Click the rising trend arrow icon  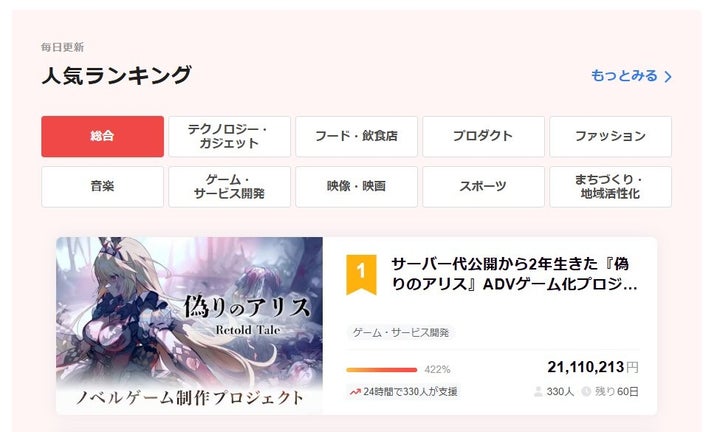click(355, 392)
